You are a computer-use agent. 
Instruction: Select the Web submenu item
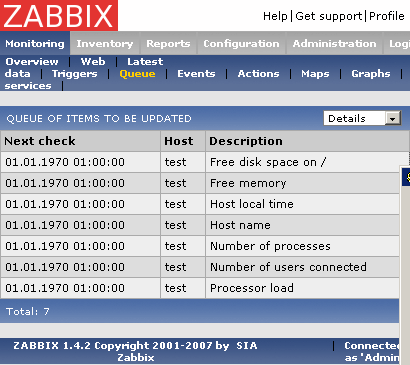(93, 62)
